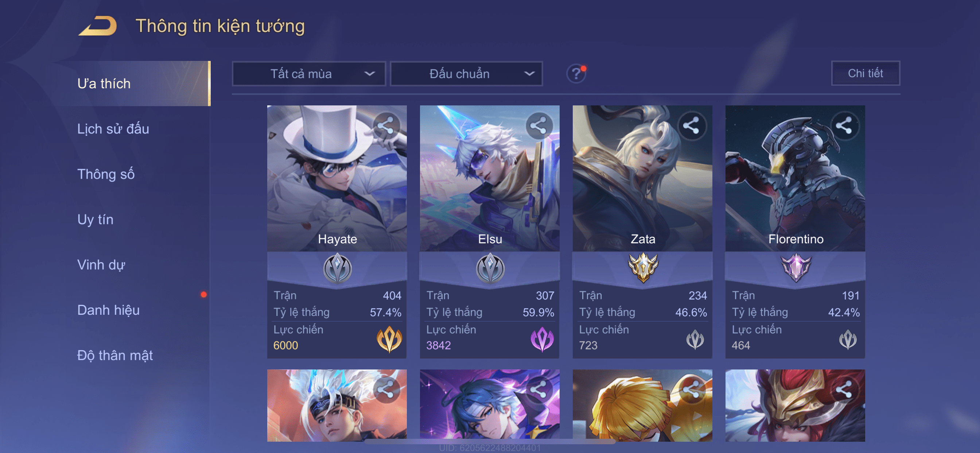This screenshot has height=453, width=980.
Task: Open the Độ thân mật tab
Action: 115,355
